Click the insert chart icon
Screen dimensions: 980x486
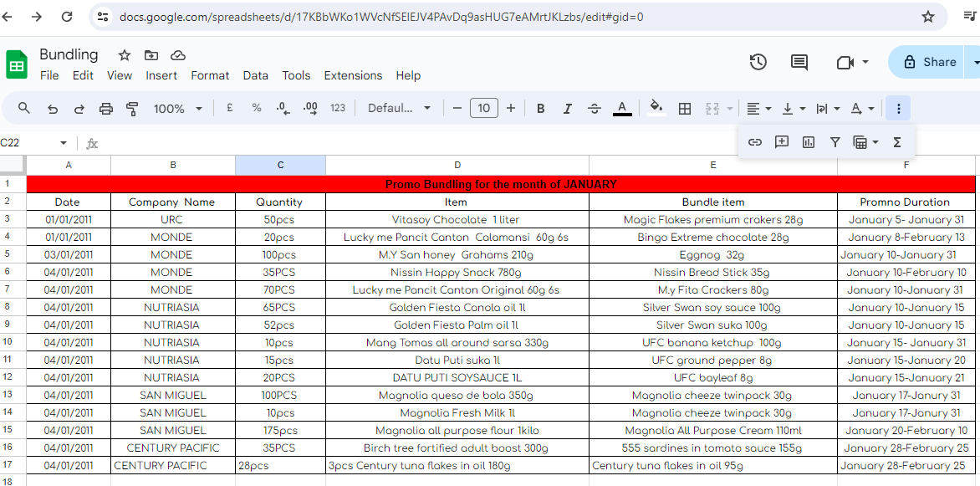[x=808, y=142]
